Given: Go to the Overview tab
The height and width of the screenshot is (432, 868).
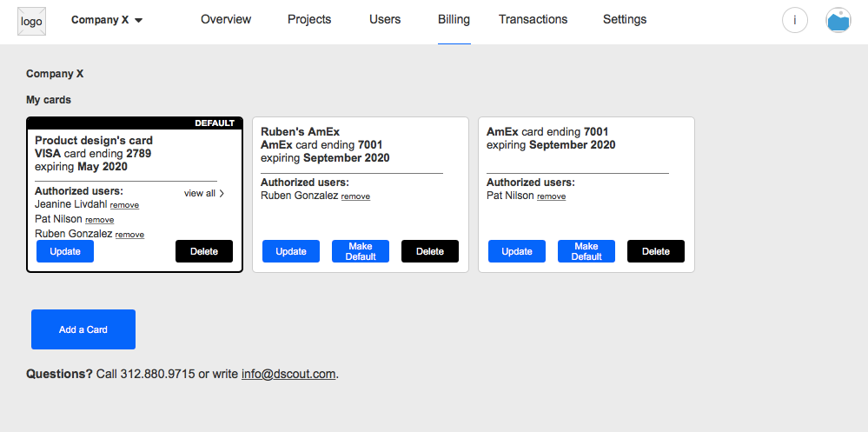Looking at the screenshot, I should tap(226, 20).
